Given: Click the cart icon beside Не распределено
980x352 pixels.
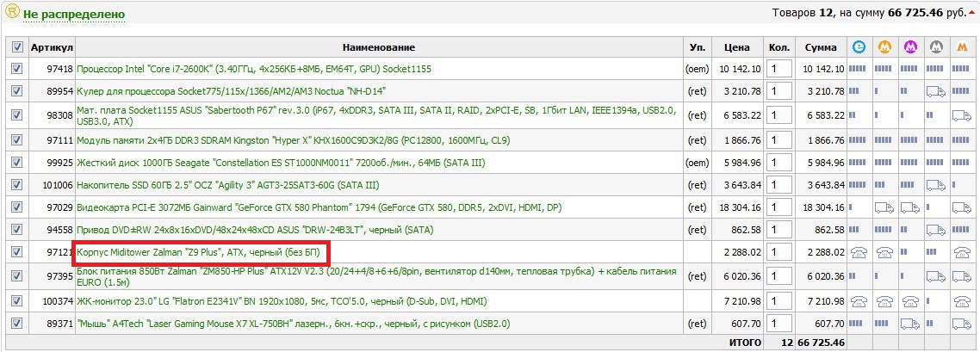Looking at the screenshot, I should click(12, 12).
